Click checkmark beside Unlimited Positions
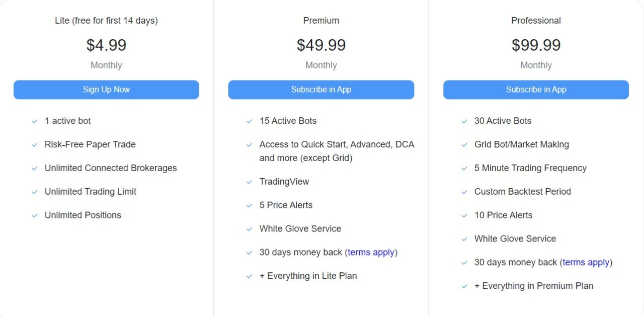This screenshot has height=317, width=644. coord(35,216)
